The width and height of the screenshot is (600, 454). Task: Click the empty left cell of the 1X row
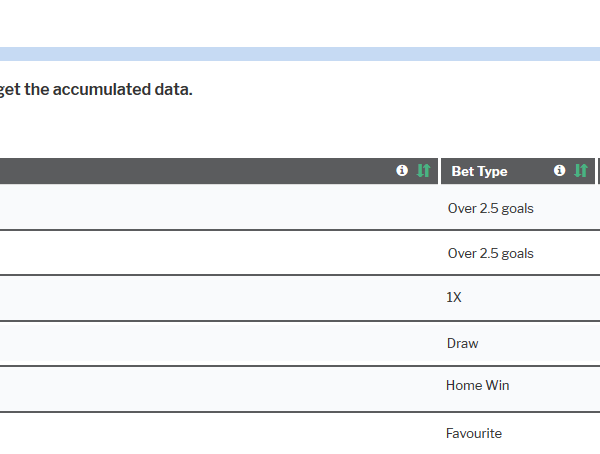[x=219, y=298]
